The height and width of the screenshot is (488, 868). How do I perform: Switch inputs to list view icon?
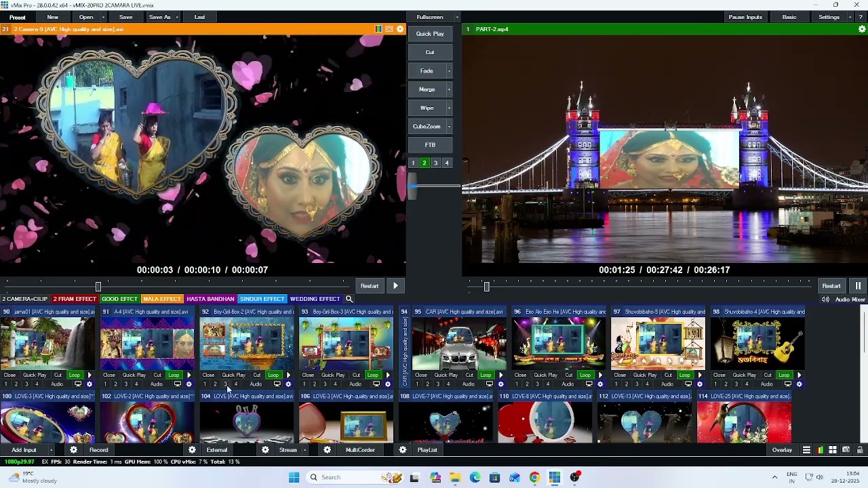tap(806, 450)
